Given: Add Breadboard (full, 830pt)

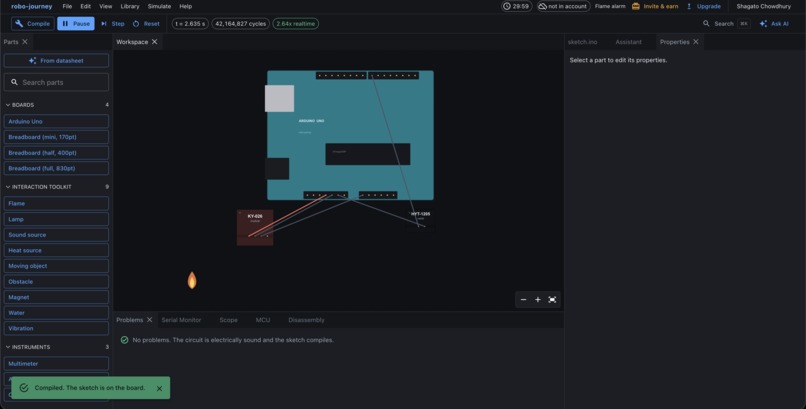Looking at the screenshot, I should tap(56, 169).
